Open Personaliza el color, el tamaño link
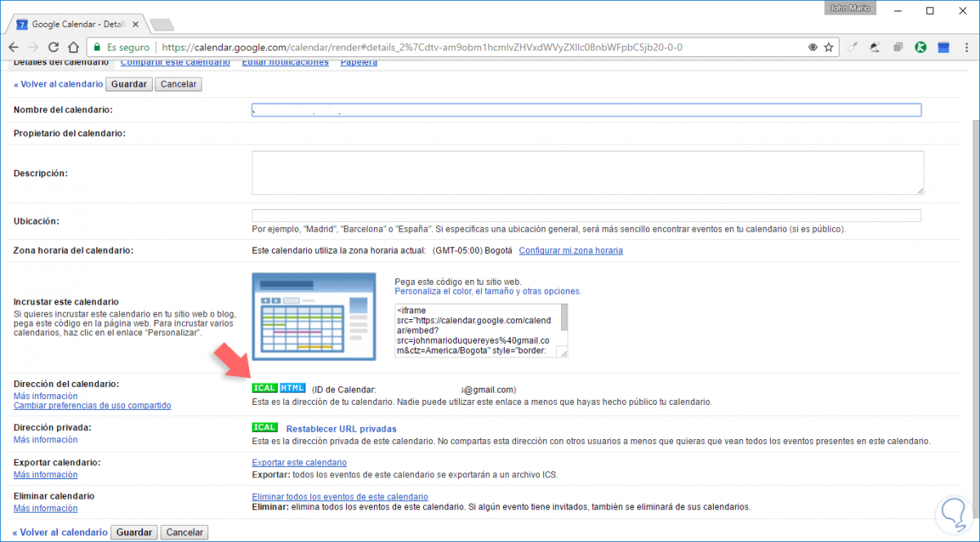 click(x=488, y=291)
